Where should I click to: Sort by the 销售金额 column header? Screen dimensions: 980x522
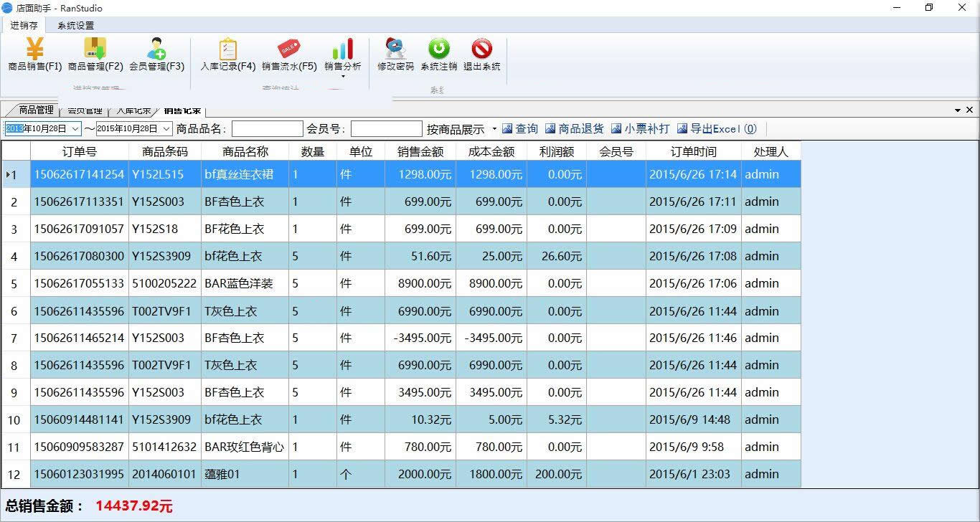click(420, 151)
